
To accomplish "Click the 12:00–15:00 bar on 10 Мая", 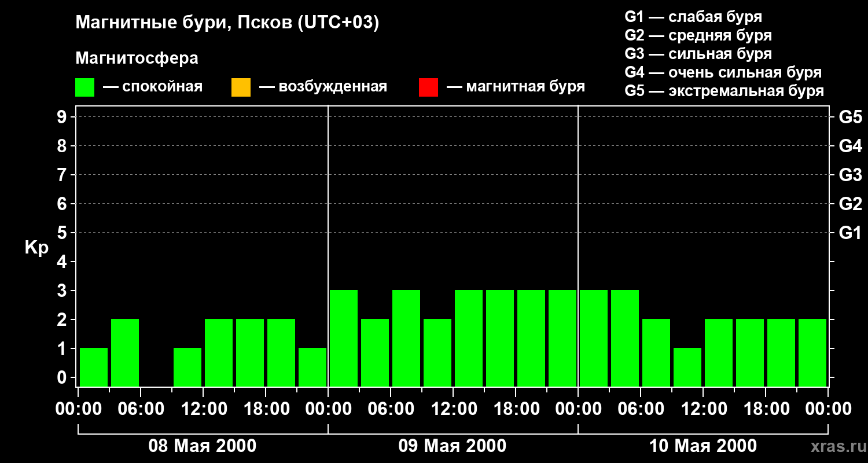I will tap(719, 352).
